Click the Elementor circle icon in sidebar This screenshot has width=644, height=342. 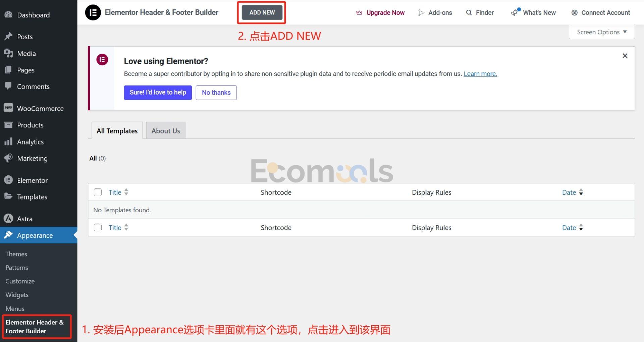coord(8,180)
